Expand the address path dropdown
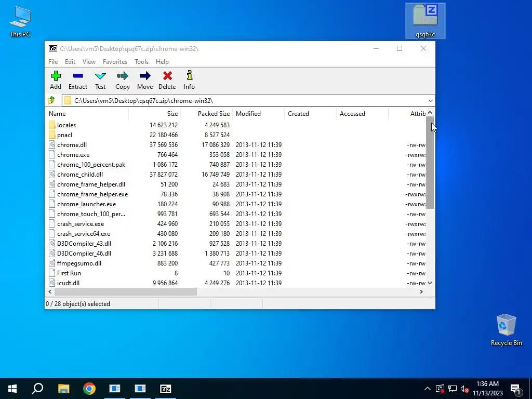Screen dimensions: 532x399 [x=430, y=100]
